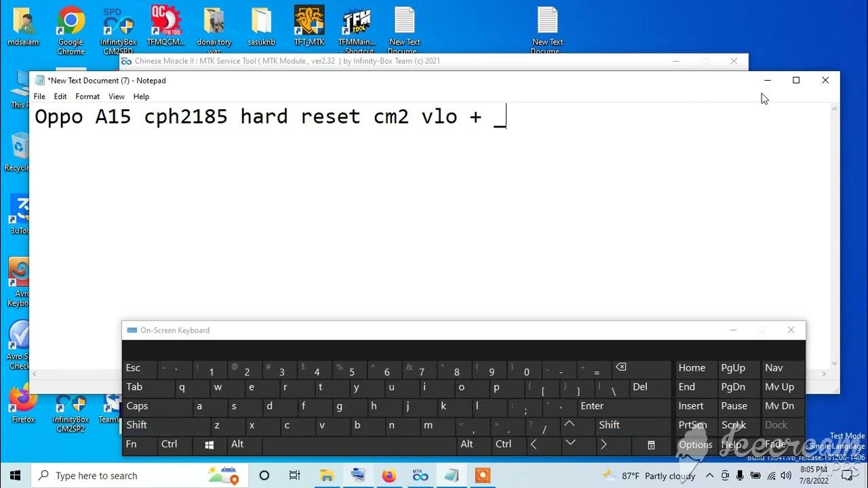Toggle ScrLk key on On-Screen Keyboard

click(x=738, y=426)
